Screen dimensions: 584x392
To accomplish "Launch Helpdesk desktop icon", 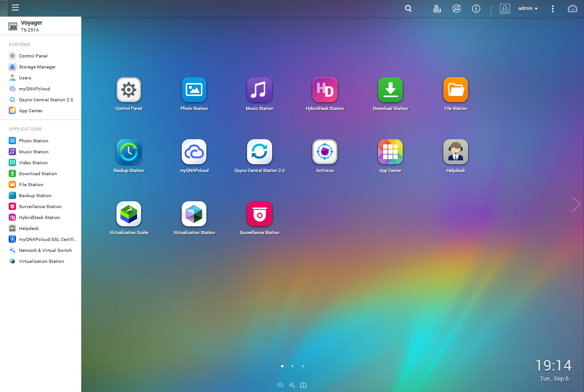I will [456, 152].
